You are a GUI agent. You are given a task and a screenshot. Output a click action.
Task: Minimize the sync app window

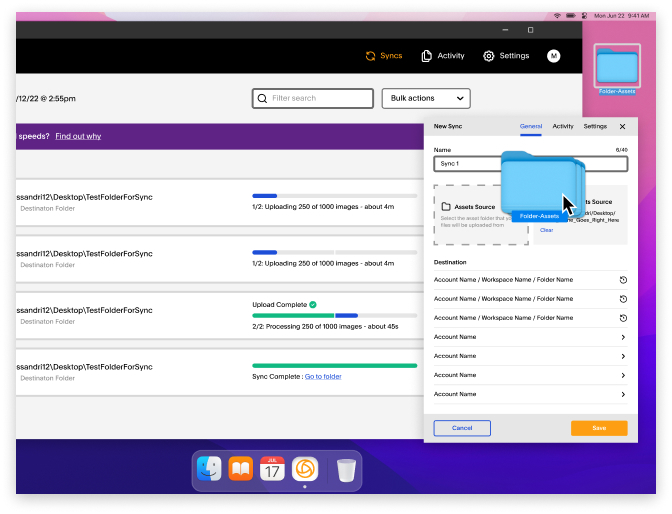(505, 30)
